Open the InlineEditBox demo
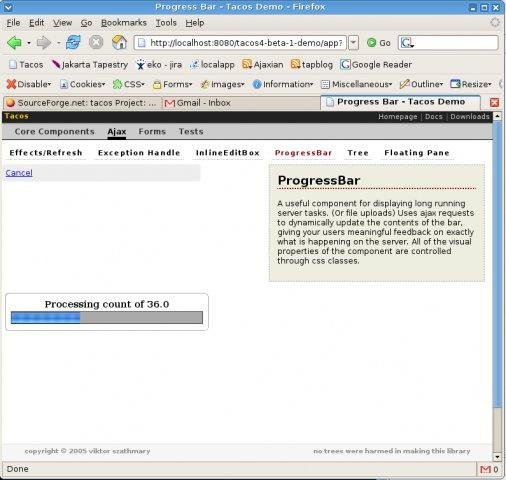 click(x=228, y=153)
